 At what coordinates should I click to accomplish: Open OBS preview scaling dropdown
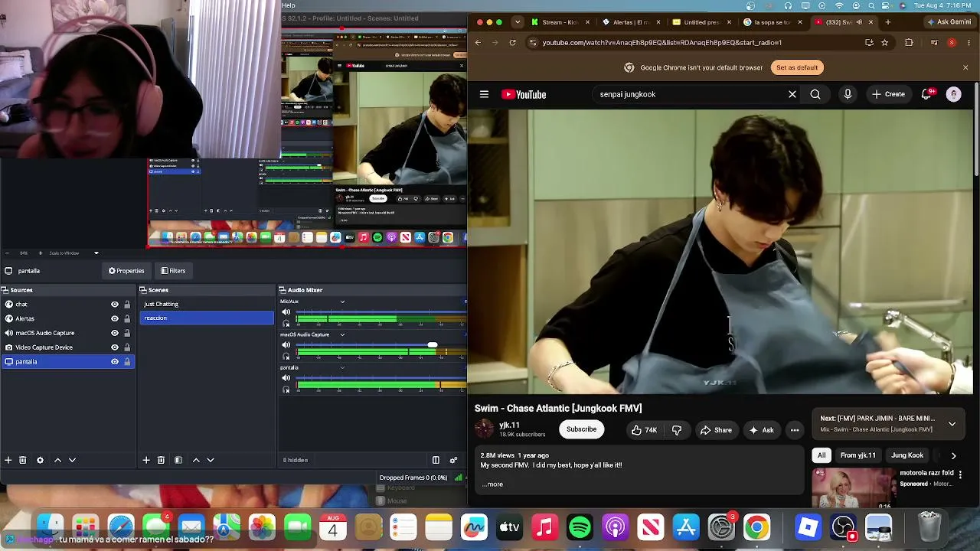coord(96,253)
